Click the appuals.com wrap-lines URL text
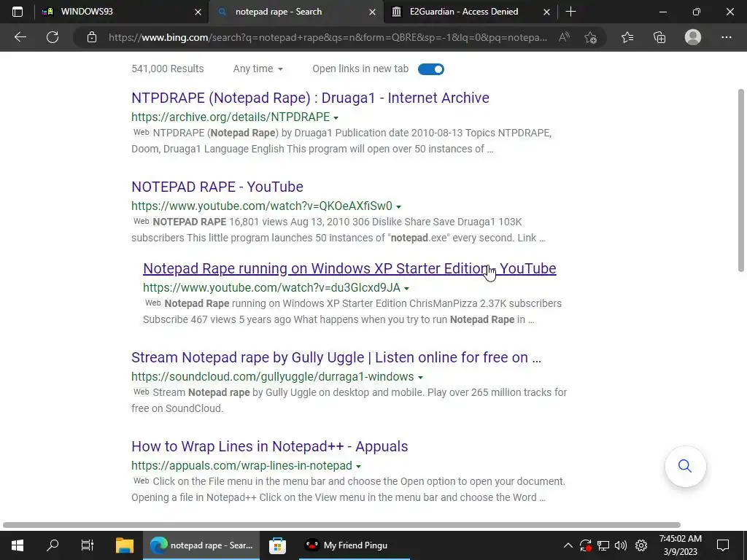The width and height of the screenshot is (747, 560). click(242, 466)
